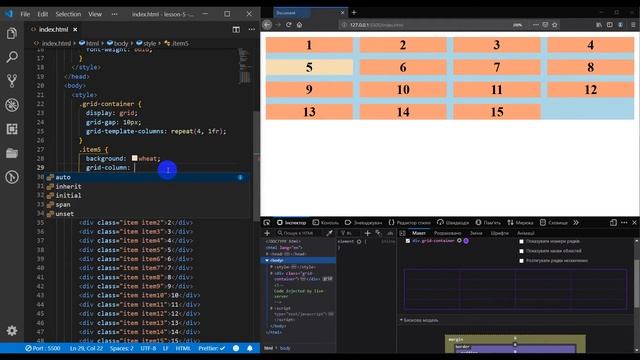Click Prettier in status bar
Image resolution: width=640 pixels, height=360 pixels.
[211, 348]
